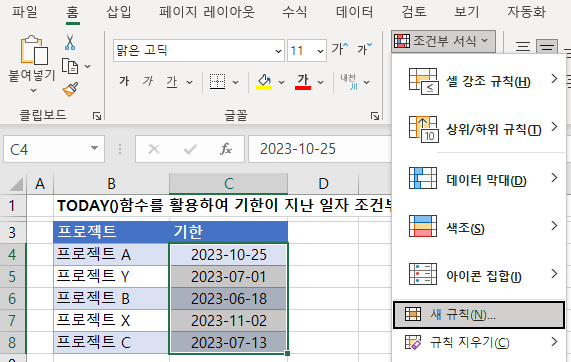Select cell with date 2023-11-02
The image size is (571, 362).
point(228,320)
